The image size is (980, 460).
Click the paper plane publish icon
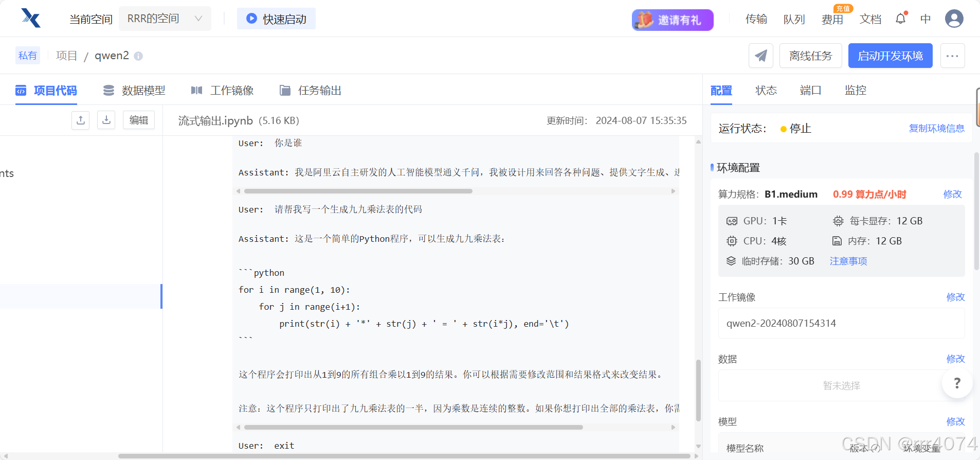pos(761,56)
